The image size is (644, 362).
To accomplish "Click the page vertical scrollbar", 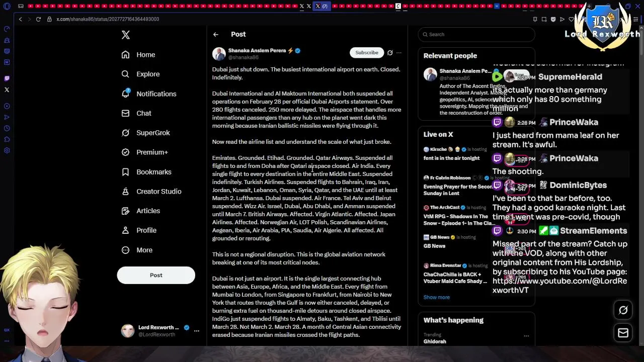I will point(640,40).
